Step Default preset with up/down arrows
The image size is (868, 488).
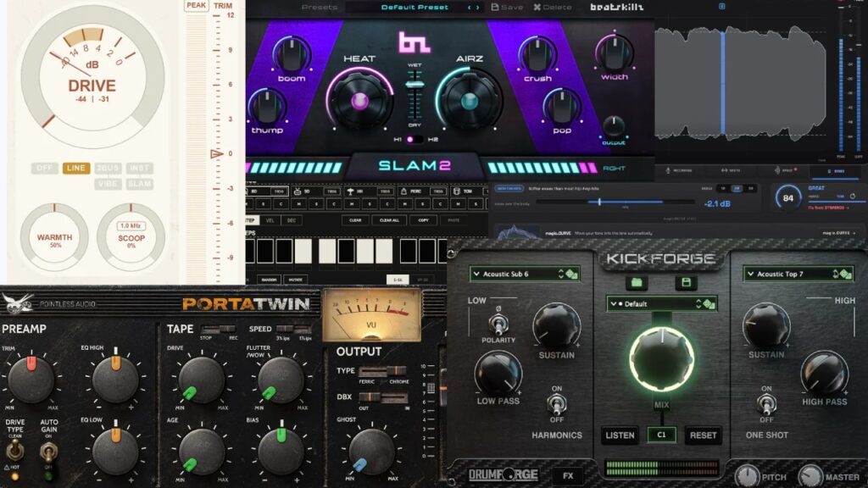pos(698,304)
